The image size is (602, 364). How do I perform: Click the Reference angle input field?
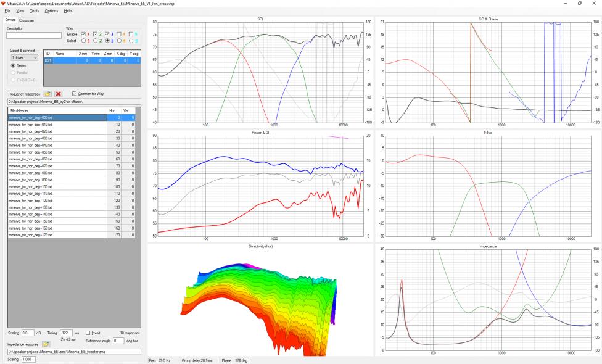point(118,341)
